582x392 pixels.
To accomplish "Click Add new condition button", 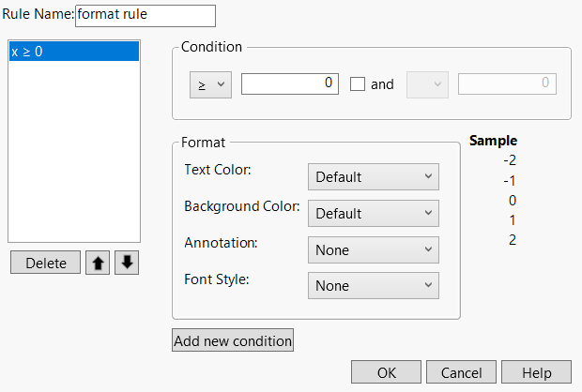I will click(x=233, y=340).
